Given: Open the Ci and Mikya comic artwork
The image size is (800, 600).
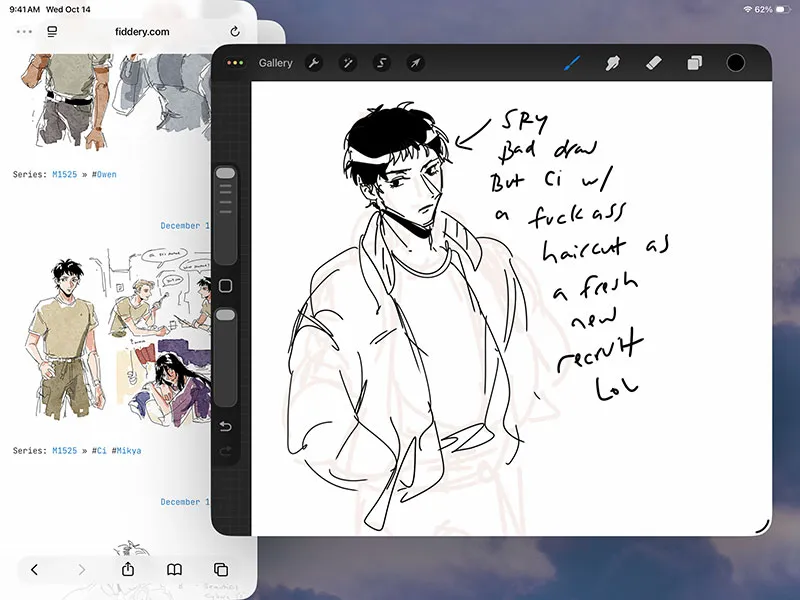Looking at the screenshot, I should 118,337.
